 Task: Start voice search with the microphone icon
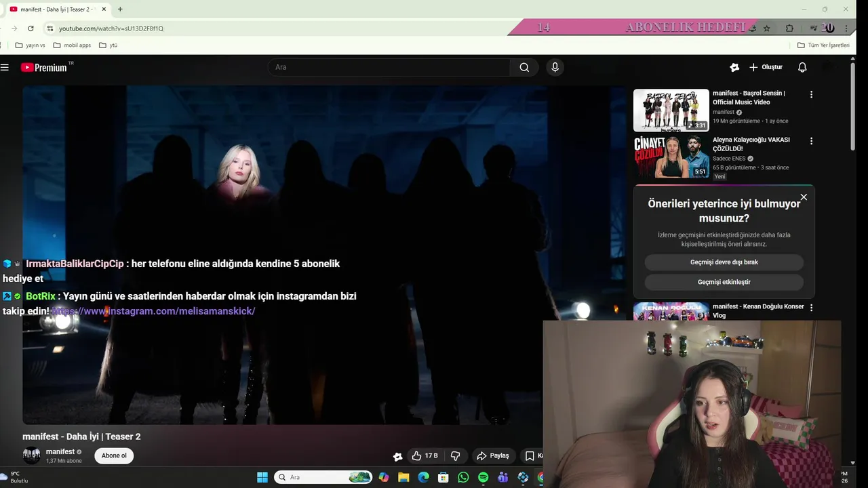[555, 67]
